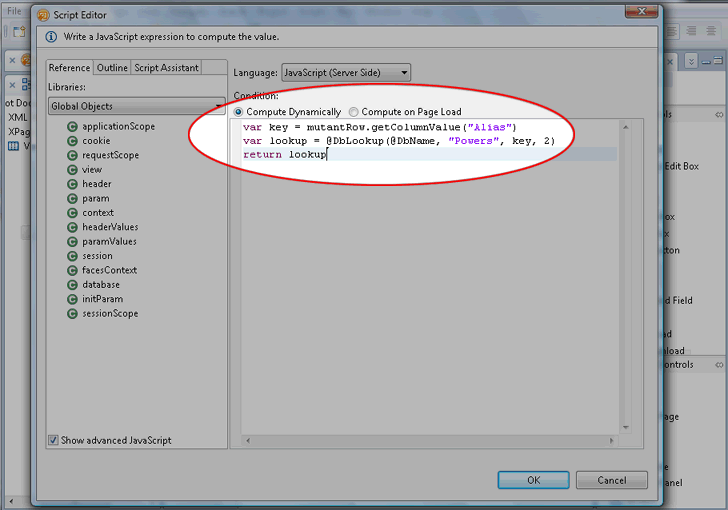Click the applicationScope entry
The height and width of the screenshot is (510, 728).
tap(118, 126)
